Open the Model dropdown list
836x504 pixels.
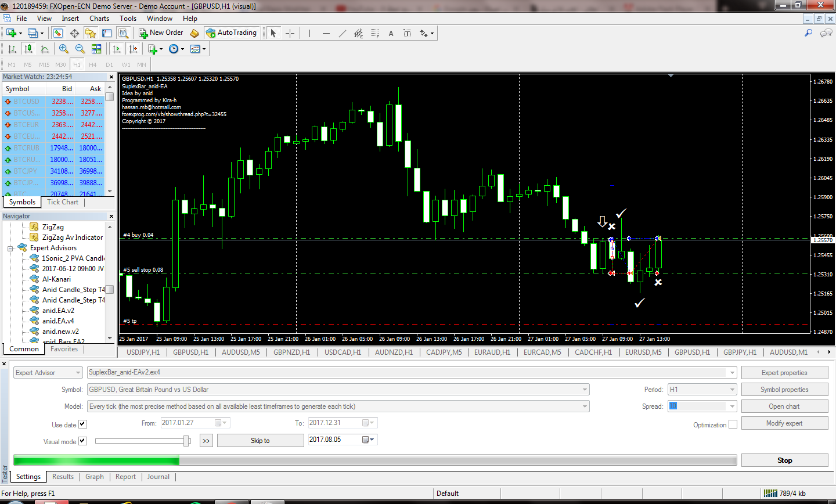click(x=585, y=406)
